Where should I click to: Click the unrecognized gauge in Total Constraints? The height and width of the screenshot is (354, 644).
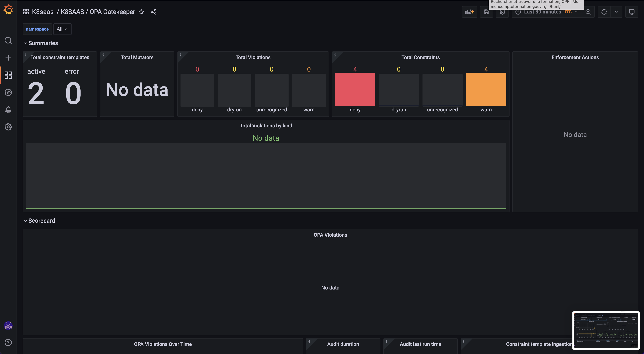(442, 90)
